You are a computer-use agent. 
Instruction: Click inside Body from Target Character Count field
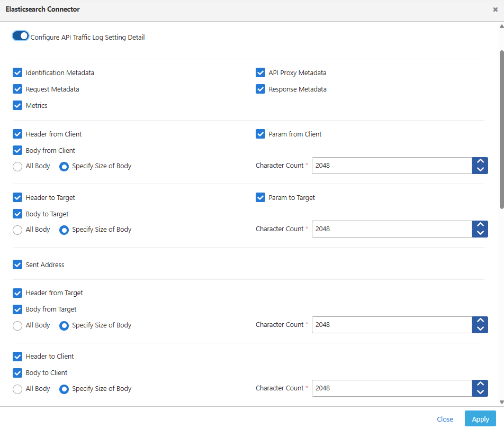(392, 324)
